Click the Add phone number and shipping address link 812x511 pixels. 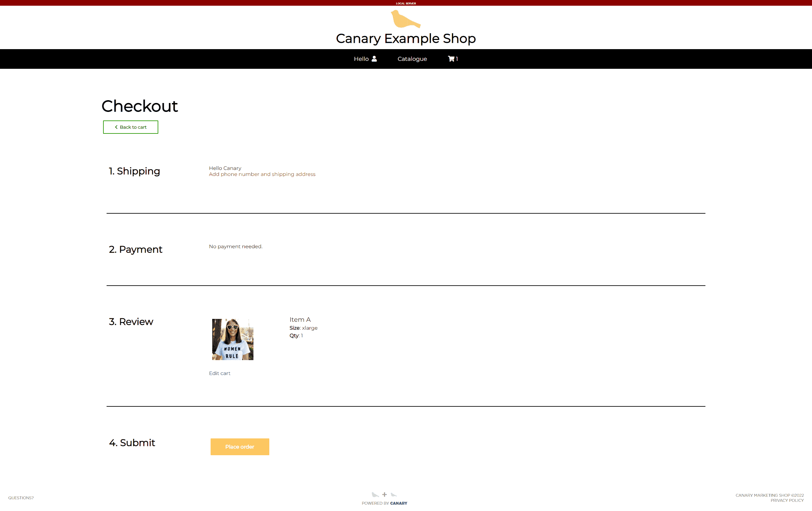tap(262, 174)
